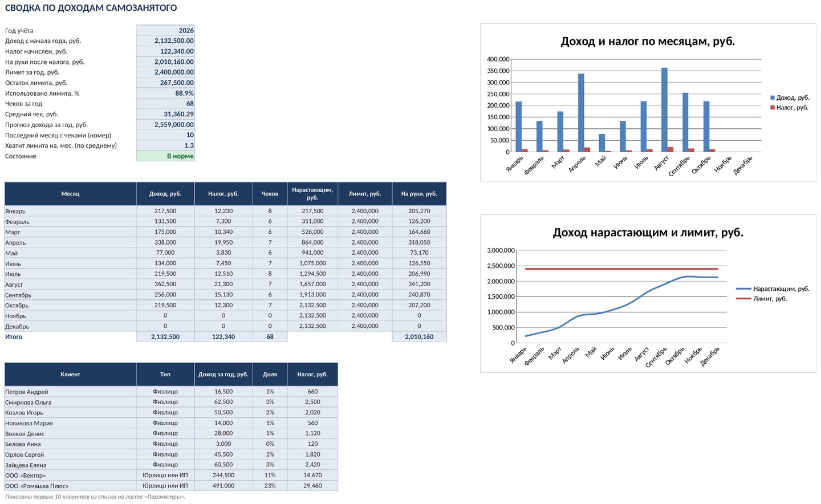
Task: Click the 'Клиент' column header
Action: (70, 375)
